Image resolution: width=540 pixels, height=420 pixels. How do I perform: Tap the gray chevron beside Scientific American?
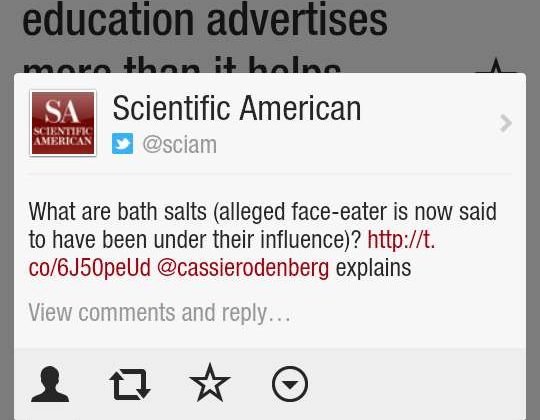506,123
